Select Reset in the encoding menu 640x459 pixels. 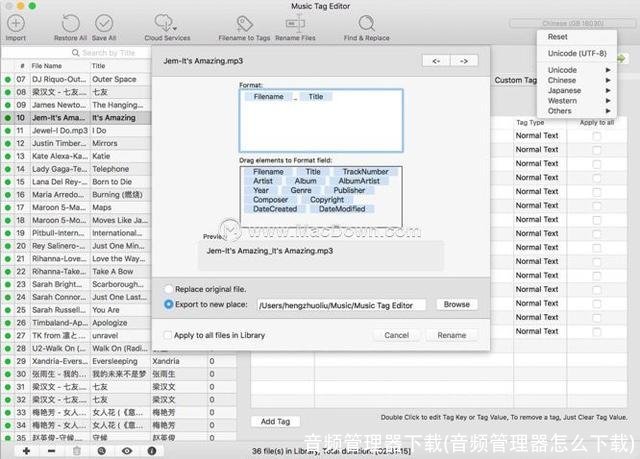pyautogui.click(x=560, y=37)
